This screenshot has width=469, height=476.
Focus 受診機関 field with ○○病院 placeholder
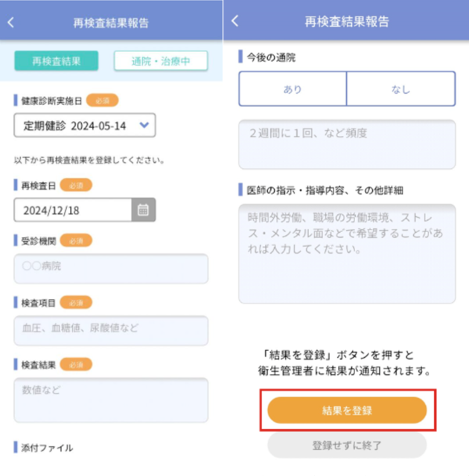click(x=111, y=268)
